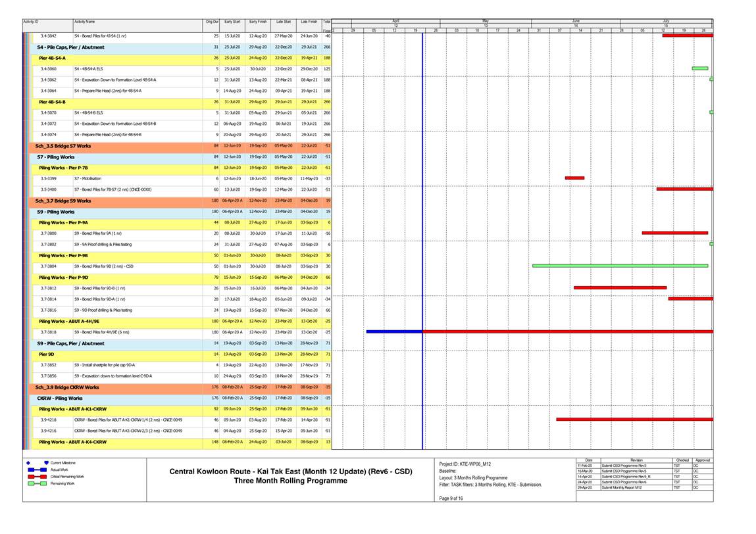Click the Early Start column header

(232, 22)
